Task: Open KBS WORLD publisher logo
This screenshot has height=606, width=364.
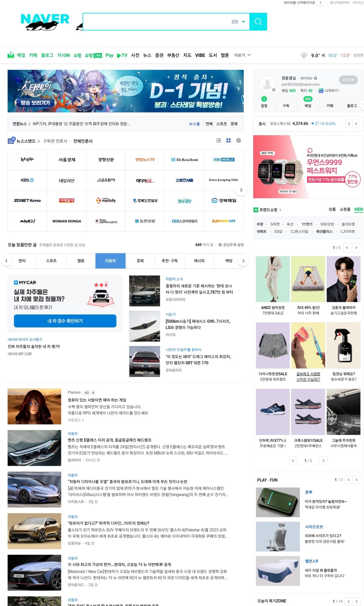Action: 224,160
